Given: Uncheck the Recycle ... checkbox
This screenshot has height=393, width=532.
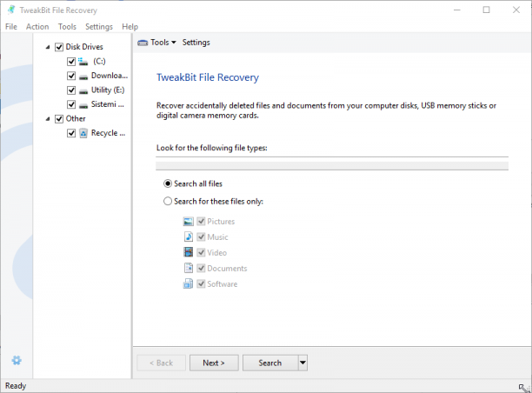Looking at the screenshot, I should tap(71, 133).
